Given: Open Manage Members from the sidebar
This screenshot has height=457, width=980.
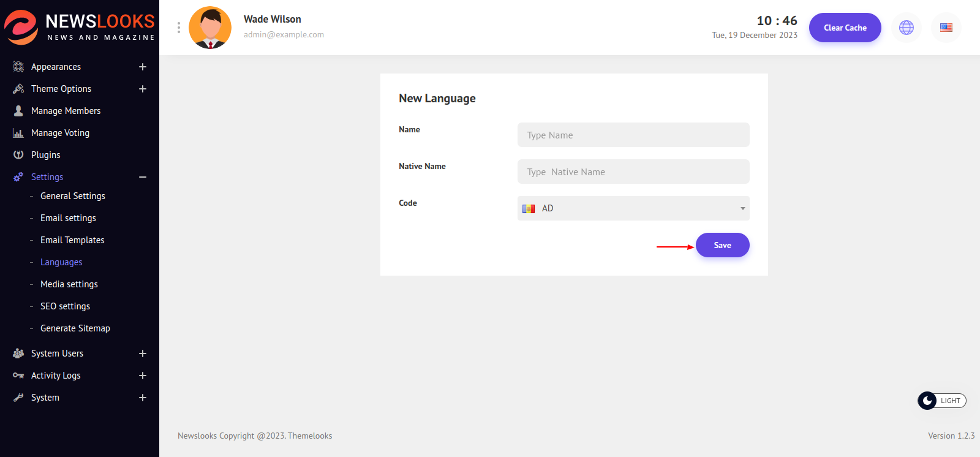Looking at the screenshot, I should (66, 111).
